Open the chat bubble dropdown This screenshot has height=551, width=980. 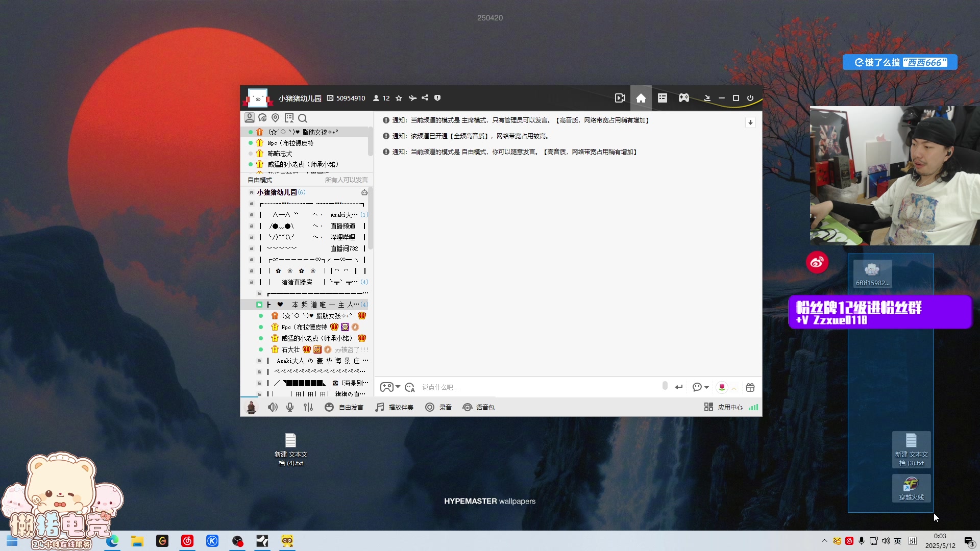pyautogui.click(x=700, y=387)
